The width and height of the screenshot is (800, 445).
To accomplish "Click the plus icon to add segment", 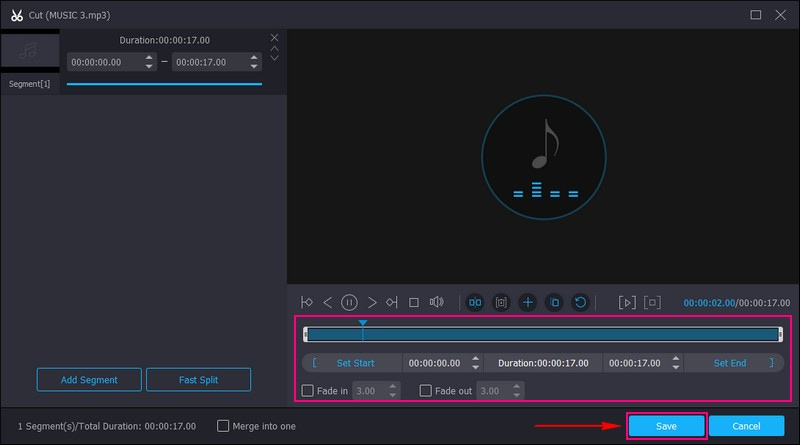I will 528,302.
